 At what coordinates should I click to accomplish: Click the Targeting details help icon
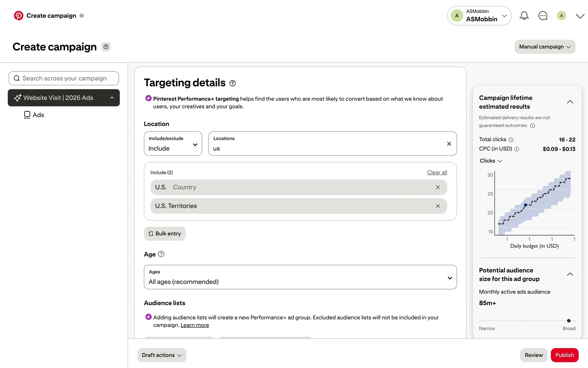tap(232, 83)
